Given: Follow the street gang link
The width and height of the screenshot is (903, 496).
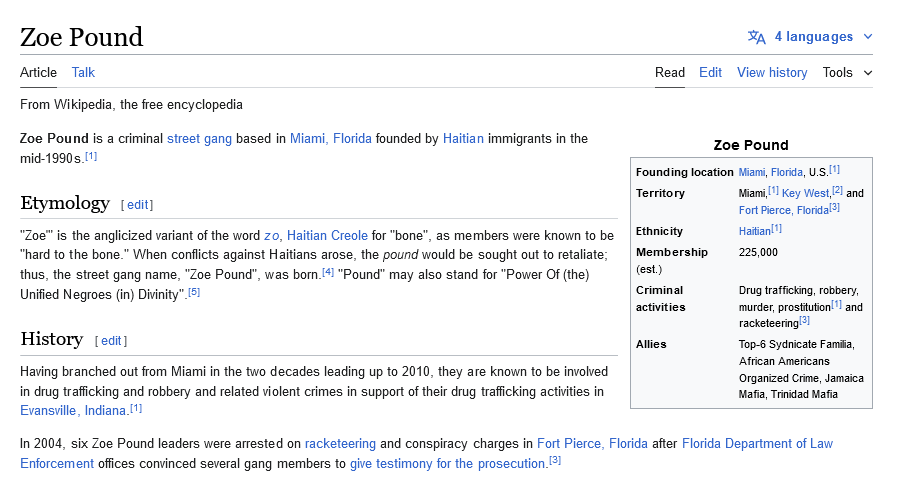Looking at the screenshot, I should tap(199, 139).
